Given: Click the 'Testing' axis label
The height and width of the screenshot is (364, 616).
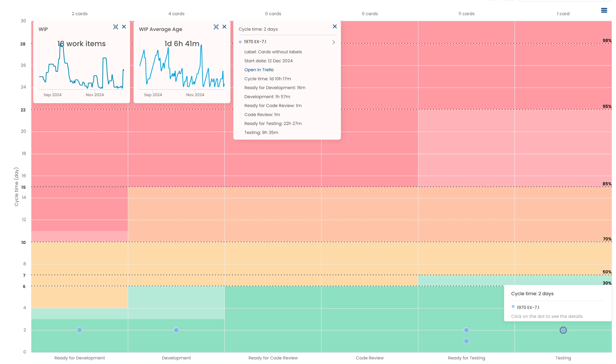Looking at the screenshot, I should coord(563,358).
